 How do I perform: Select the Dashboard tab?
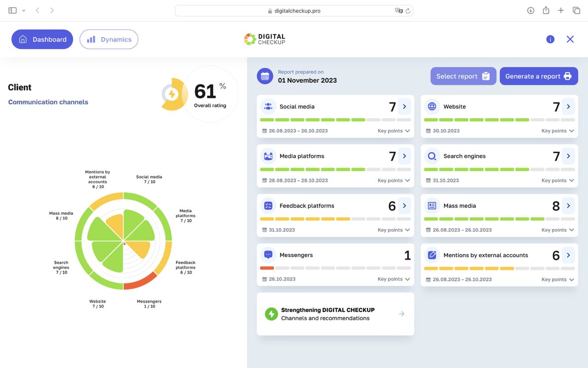tap(42, 40)
